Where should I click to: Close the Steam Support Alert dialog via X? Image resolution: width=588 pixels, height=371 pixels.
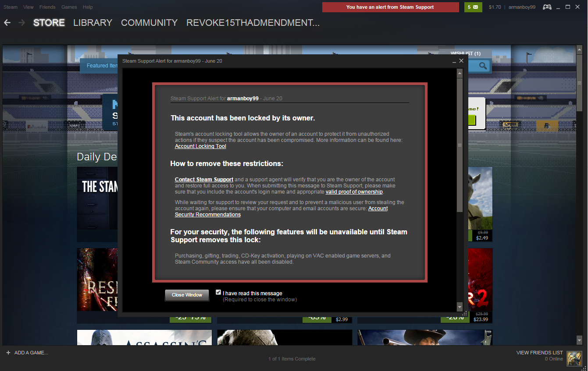(x=461, y=61)
